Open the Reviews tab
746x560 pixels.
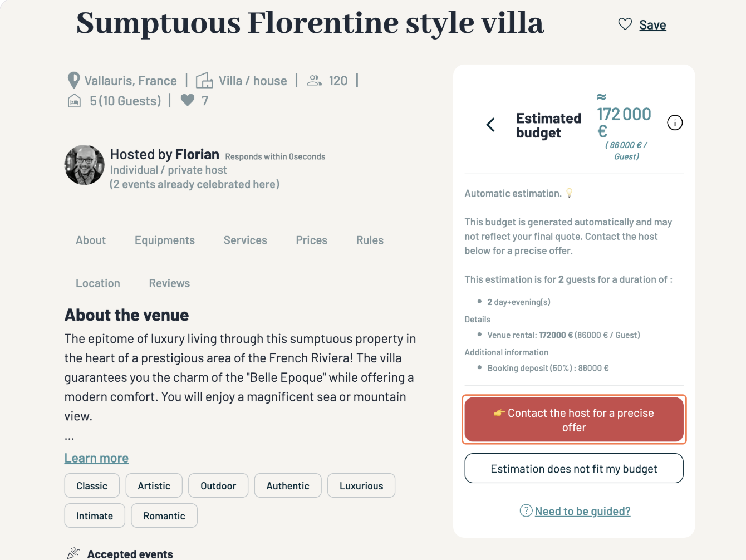(x=169, y=283)
